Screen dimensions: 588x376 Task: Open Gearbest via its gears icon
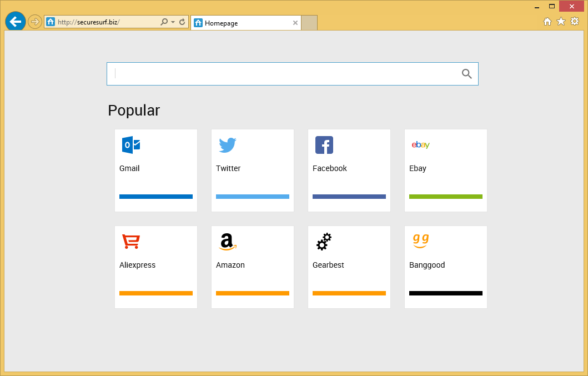pos(324,242)
